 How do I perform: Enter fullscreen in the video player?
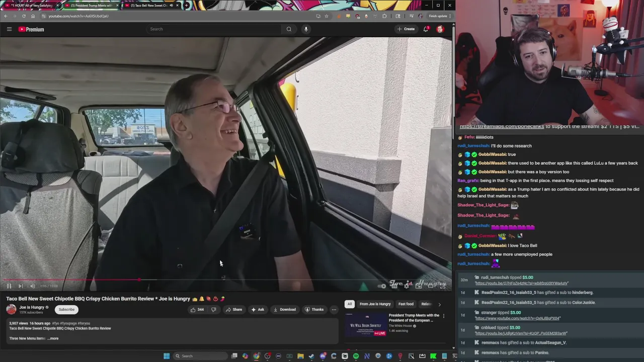pos(443,286)
